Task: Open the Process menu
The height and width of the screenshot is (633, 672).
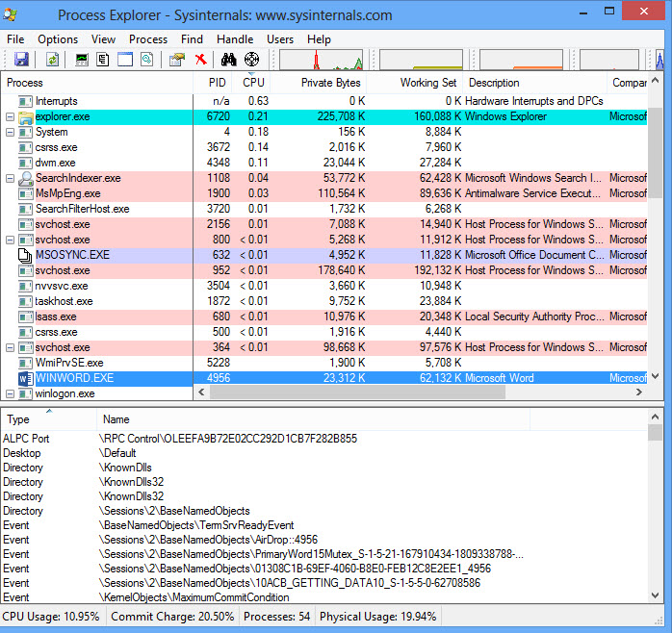Action: 148,39
